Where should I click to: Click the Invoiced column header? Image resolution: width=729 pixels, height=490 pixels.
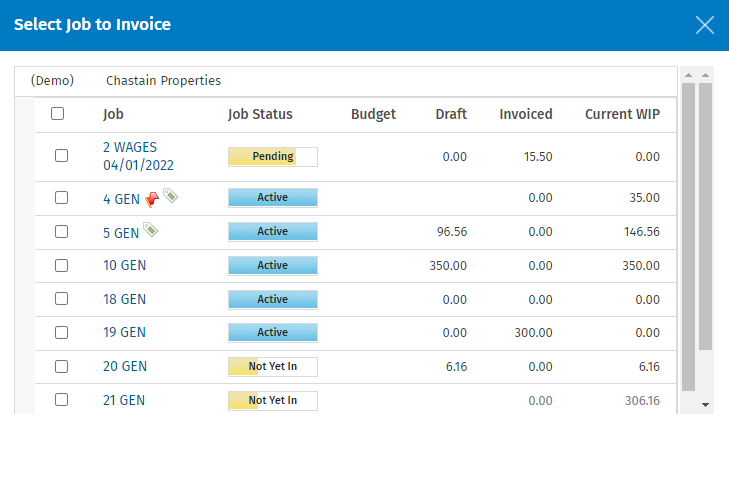click(x=526, y=114)
